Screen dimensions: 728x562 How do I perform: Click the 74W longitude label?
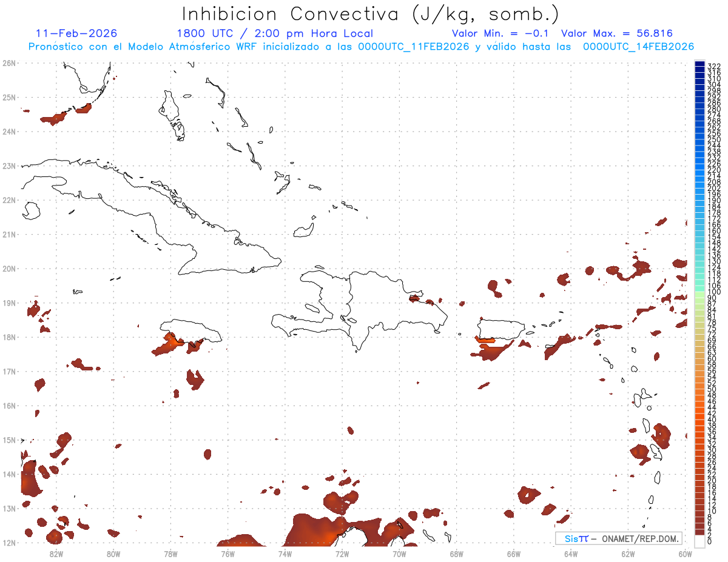point(285,553)
